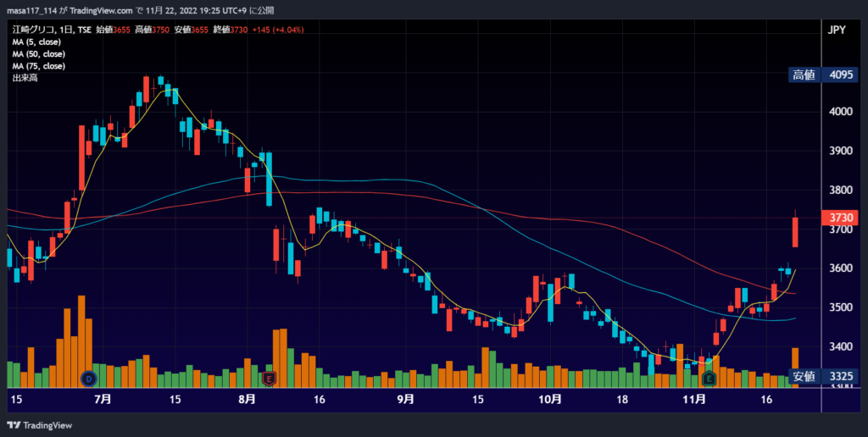
Task: Select the MA (50, close) indicator label
Action: [38, 54]
